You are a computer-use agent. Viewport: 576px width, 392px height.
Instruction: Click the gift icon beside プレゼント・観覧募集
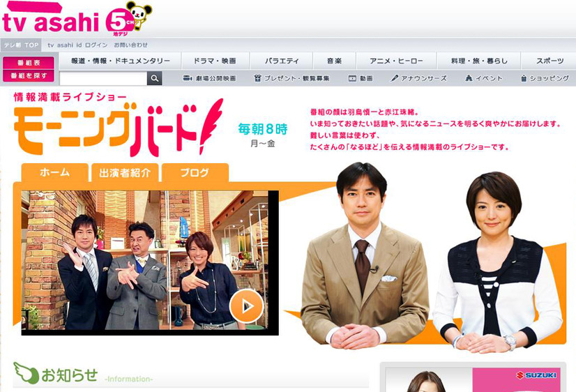coord(257,78)
